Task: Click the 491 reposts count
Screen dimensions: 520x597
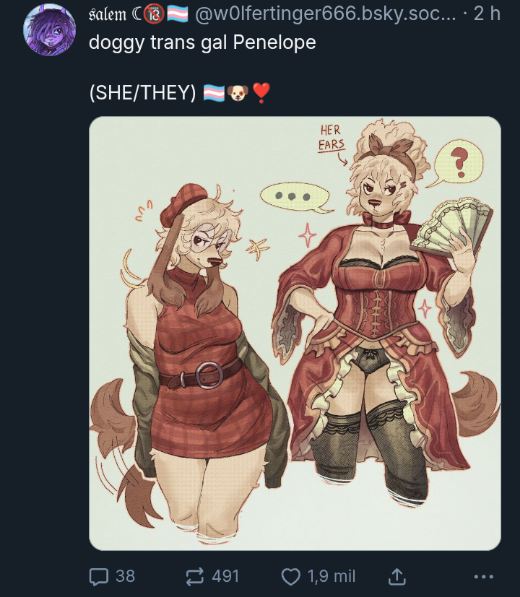Action: [225, 576]
